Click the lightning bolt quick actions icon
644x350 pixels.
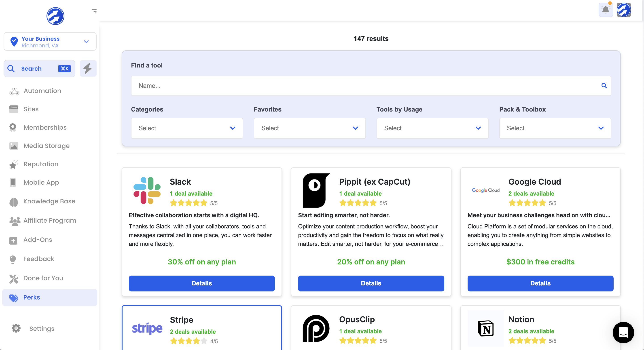[88, 68]
